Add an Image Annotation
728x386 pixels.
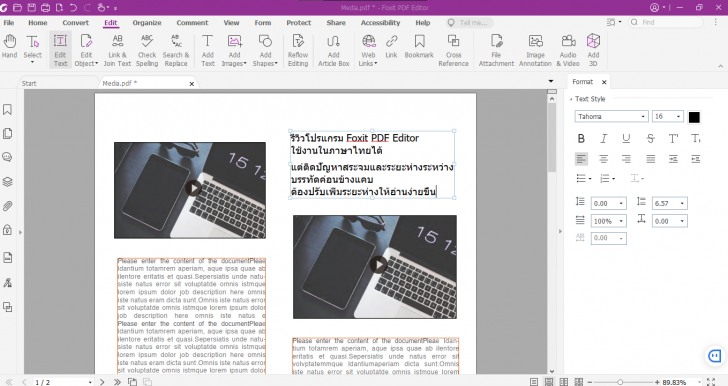click(x=535, y=50)
